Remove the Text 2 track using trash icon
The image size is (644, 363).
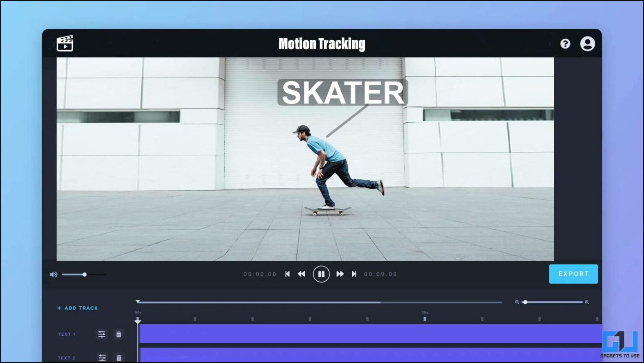tap(119, 358)
